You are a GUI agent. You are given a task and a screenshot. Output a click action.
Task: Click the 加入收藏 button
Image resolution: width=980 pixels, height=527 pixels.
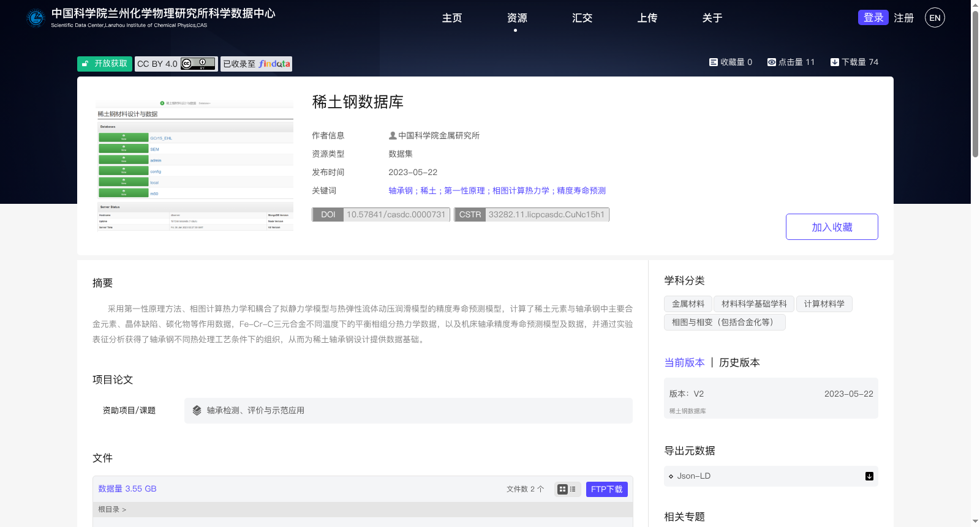tap(832, 226)
